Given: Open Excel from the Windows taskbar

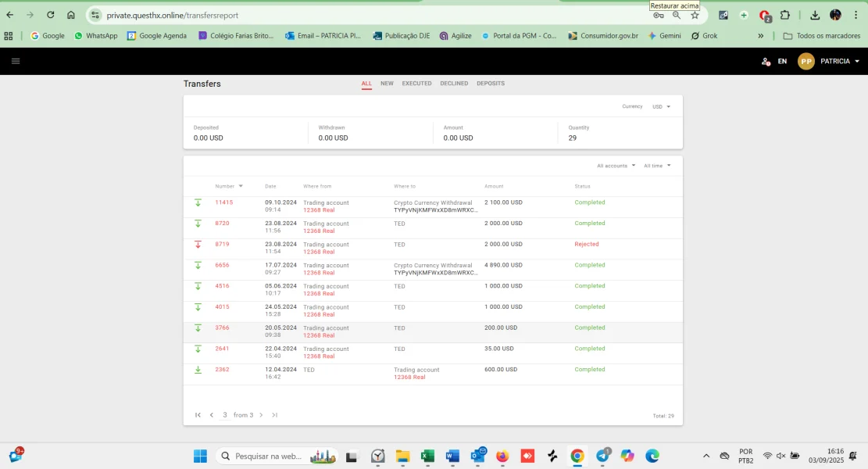Looking at the screenshot, I should (x=427, y=456).
